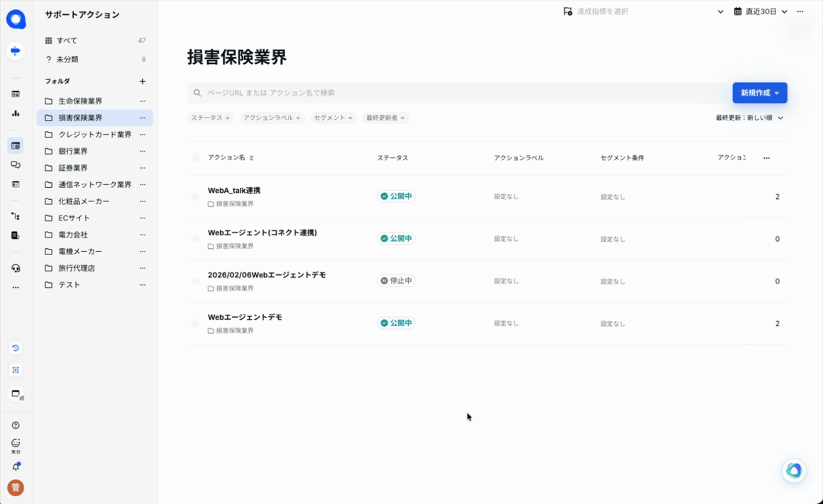Click 停止中 status badge
Image resolution: width=823 pixels, height=504 pixels.
[x=397, y=281]
